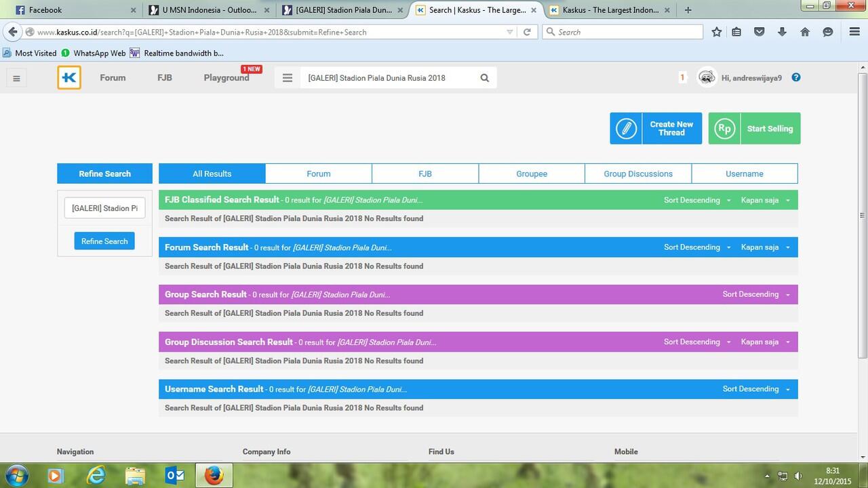Launch Internet Explorer from taskbar
The width and height of the screenshot is (868, 488).
tap(96, 475)
